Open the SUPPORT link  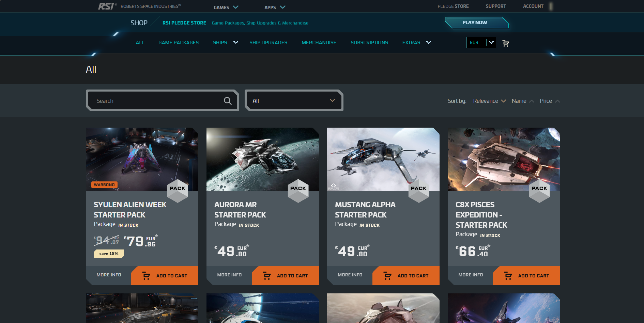coord(496,6)
